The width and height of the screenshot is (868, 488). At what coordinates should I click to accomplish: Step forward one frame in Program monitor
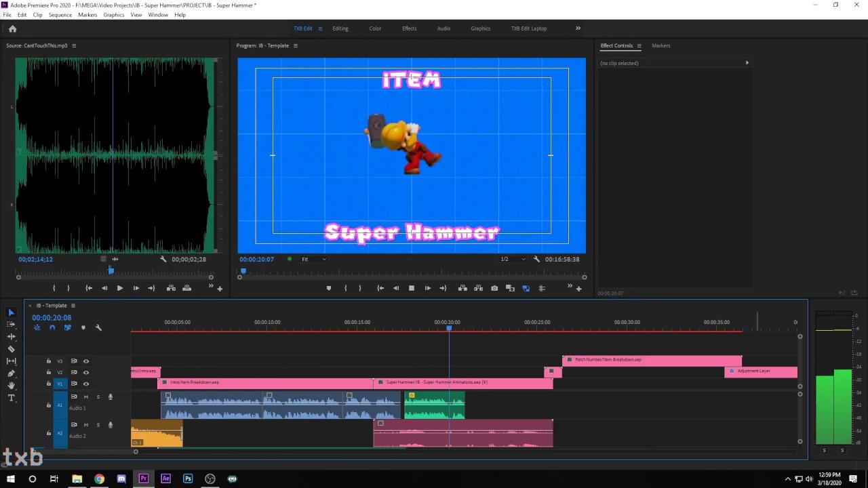click(x=427, y=288)
